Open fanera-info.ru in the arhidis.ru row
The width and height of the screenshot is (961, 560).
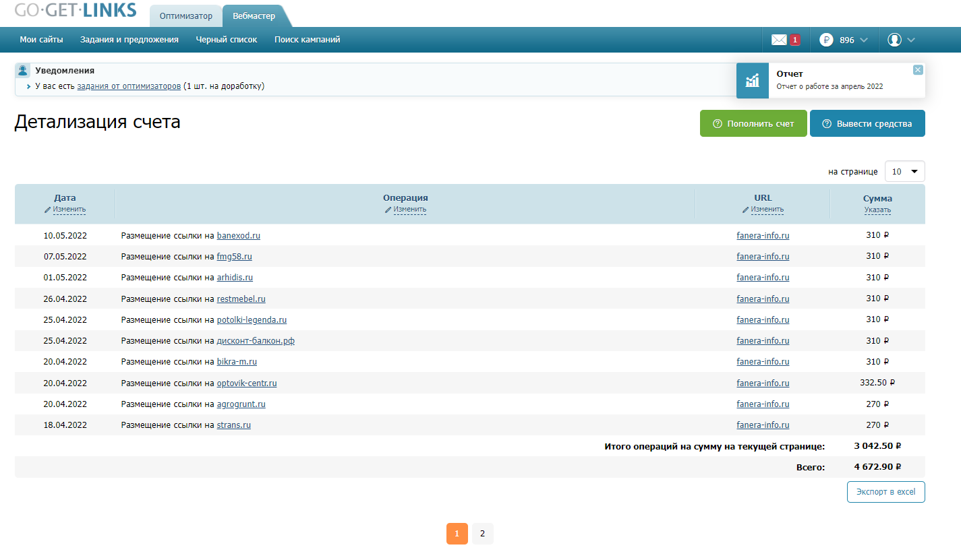tap(763, 278)
